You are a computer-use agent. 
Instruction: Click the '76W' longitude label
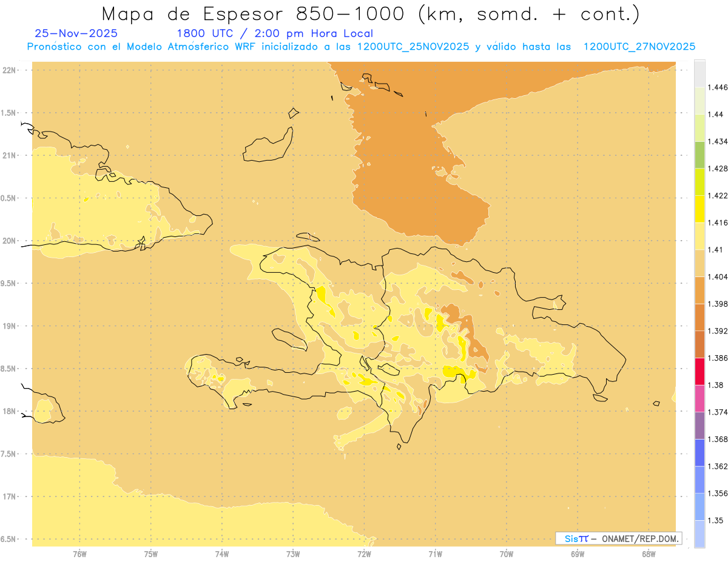79,554
